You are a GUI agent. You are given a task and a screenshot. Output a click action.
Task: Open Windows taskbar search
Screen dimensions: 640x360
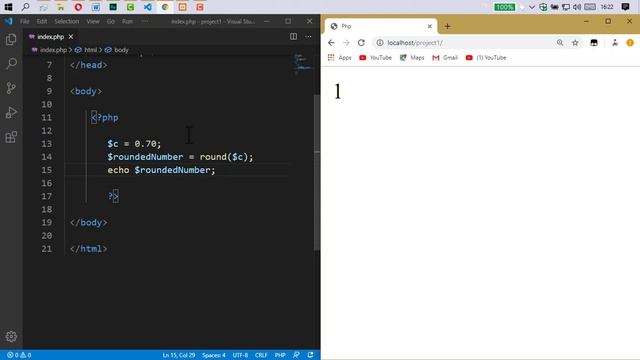[x=25, y=7]
